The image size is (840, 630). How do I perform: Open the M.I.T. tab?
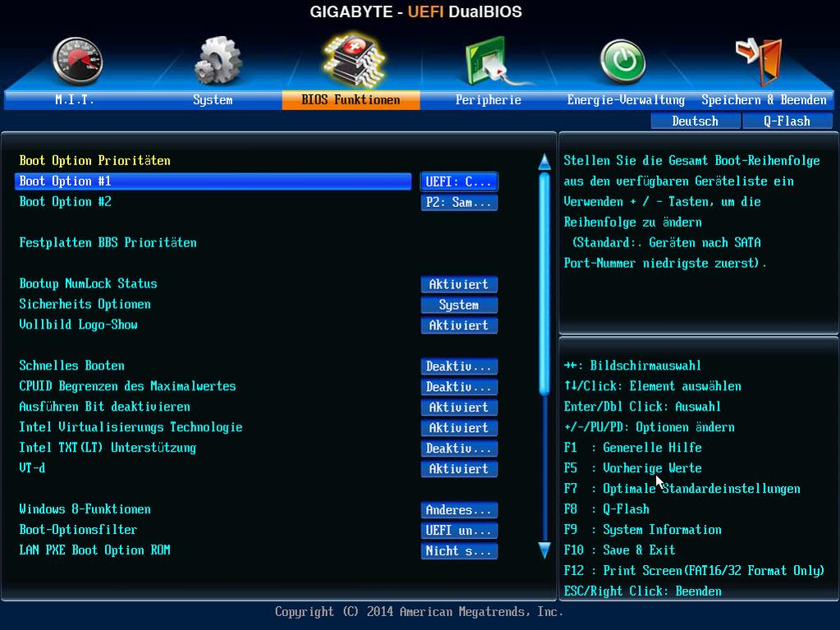(x=75, y=100)
